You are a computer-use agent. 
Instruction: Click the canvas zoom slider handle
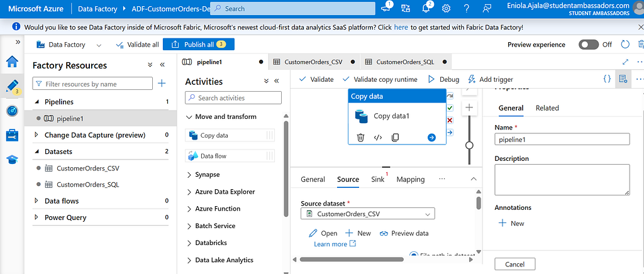point(469,145)
